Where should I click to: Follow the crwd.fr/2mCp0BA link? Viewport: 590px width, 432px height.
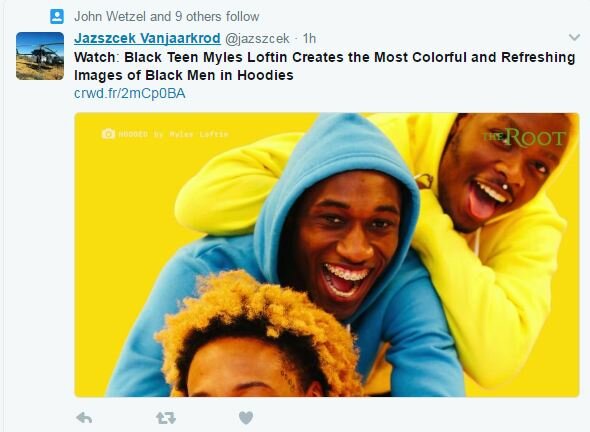click(x=130, y=93)
